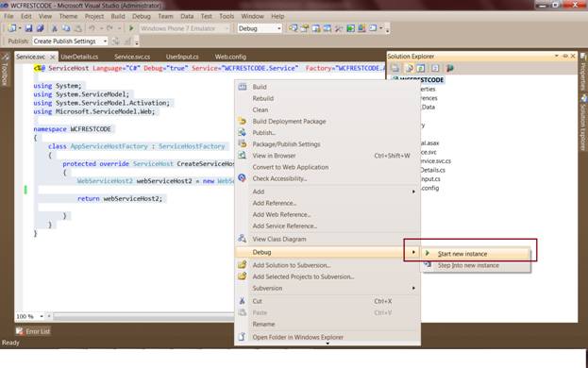Toggle the auto-hide pin on Solution Explorer
The height and width of the screenshot is (368, 588).
pos(565,57)
